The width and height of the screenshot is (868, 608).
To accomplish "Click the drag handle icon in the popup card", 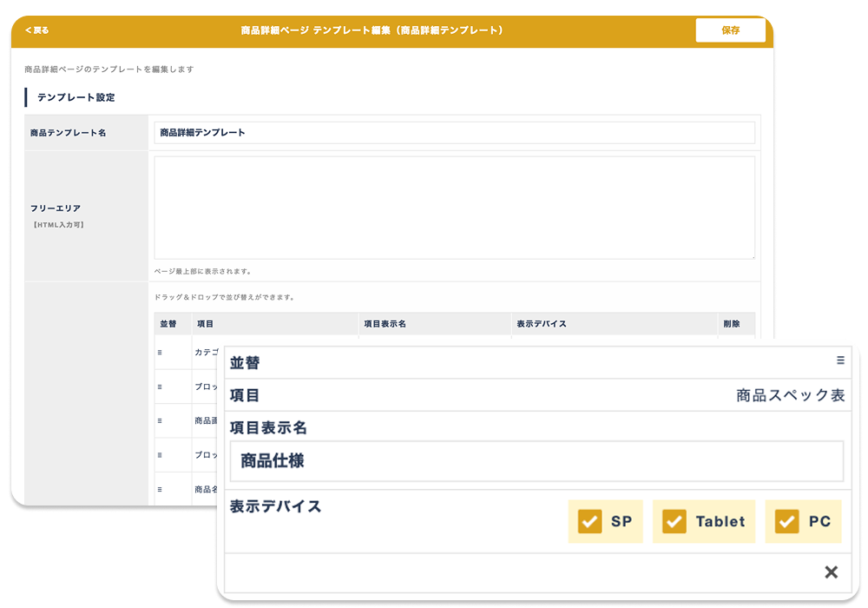I will [x=840, y=360].
